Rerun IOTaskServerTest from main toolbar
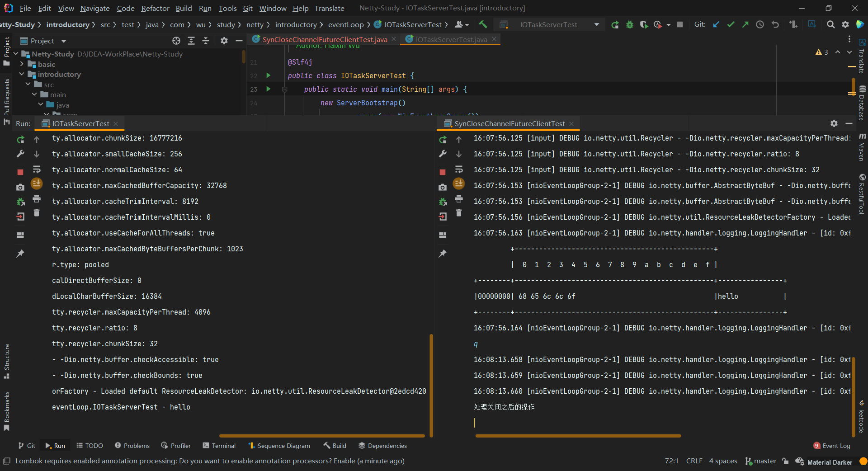This screenshot has width=868, height=471. [615, 24]
